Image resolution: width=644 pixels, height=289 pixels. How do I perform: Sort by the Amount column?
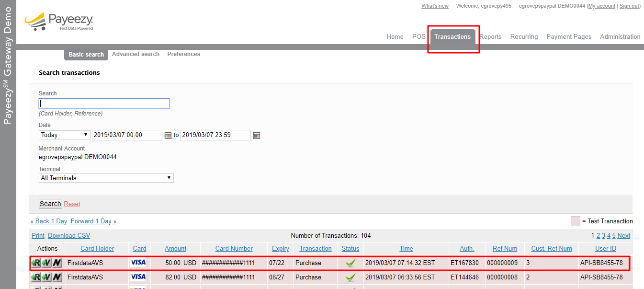pyautogui.click(x=176, y=248)
